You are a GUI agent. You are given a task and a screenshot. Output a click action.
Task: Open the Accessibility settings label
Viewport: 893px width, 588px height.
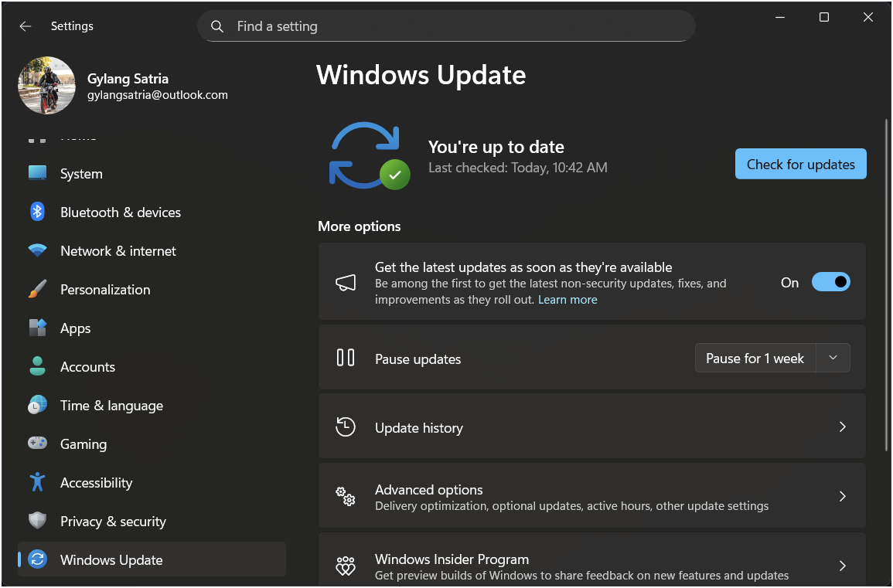coord(96,483)
